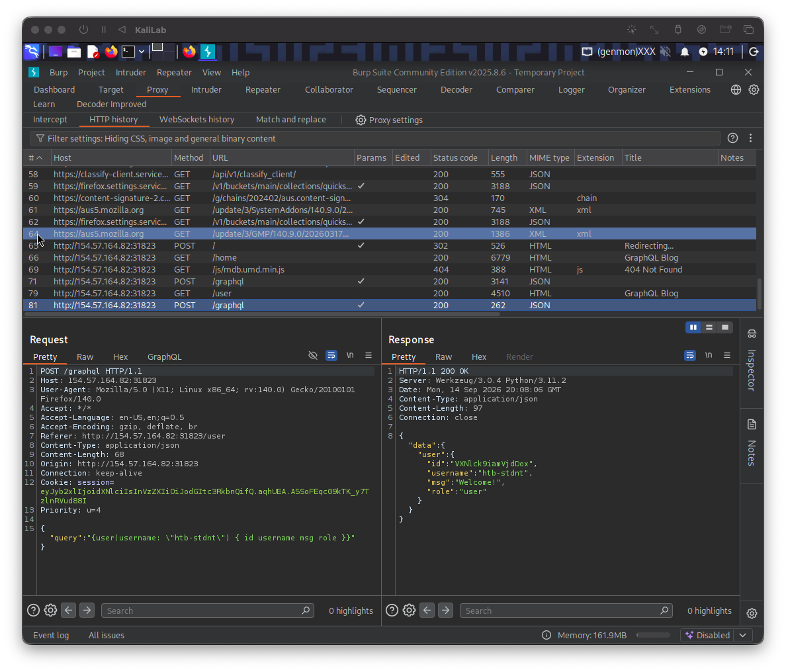
Task: Launch the terminal emulator from the panel
Action: point(129,52)
